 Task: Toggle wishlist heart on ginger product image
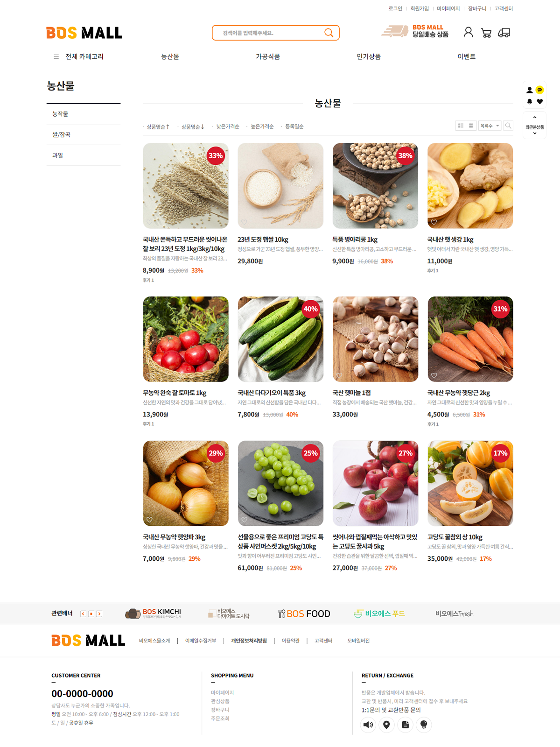[434, 222]
